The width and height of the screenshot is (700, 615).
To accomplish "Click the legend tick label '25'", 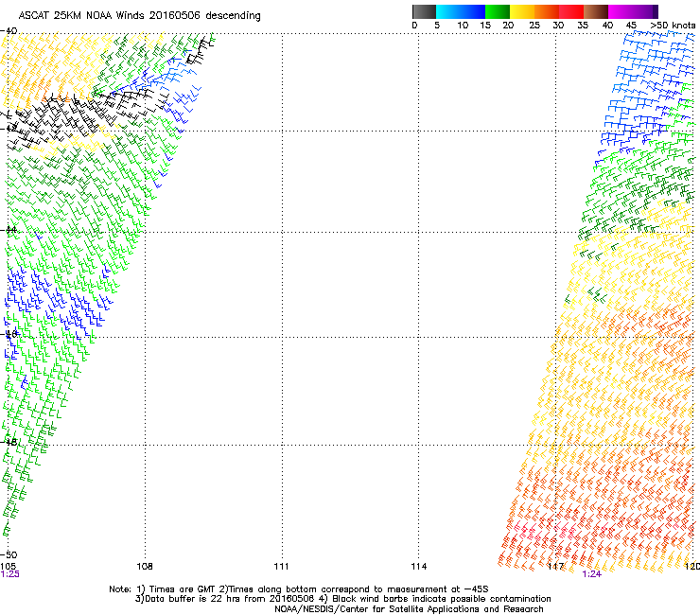I will pos(534,26).
